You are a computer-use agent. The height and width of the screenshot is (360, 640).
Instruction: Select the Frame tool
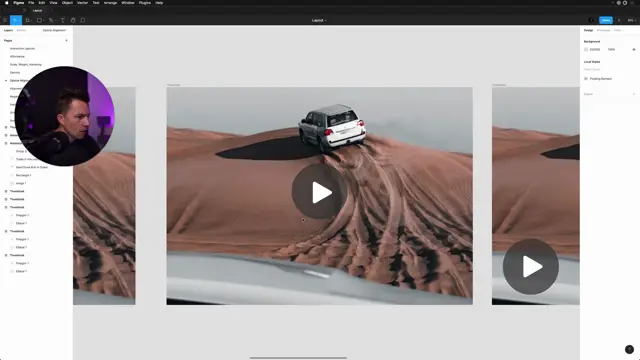[27, 20]
